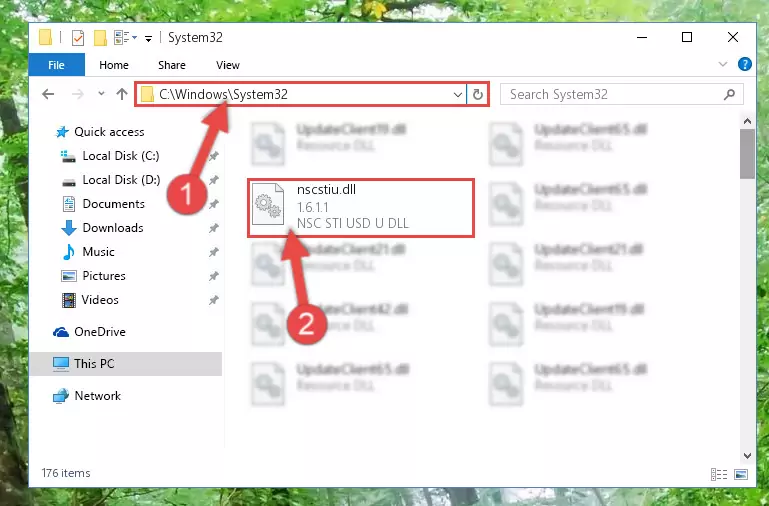Click the 176 items status text
769x506 pixels.
pyautogui.click(x=66, y=473)
